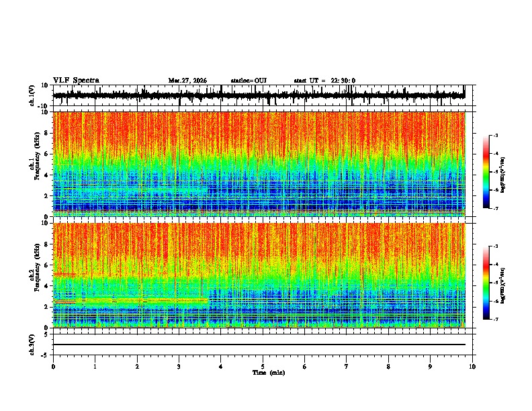Click the '-7' label on ch.1 colorbar
This screenshot has height=411, width=532.
(496, 208)
